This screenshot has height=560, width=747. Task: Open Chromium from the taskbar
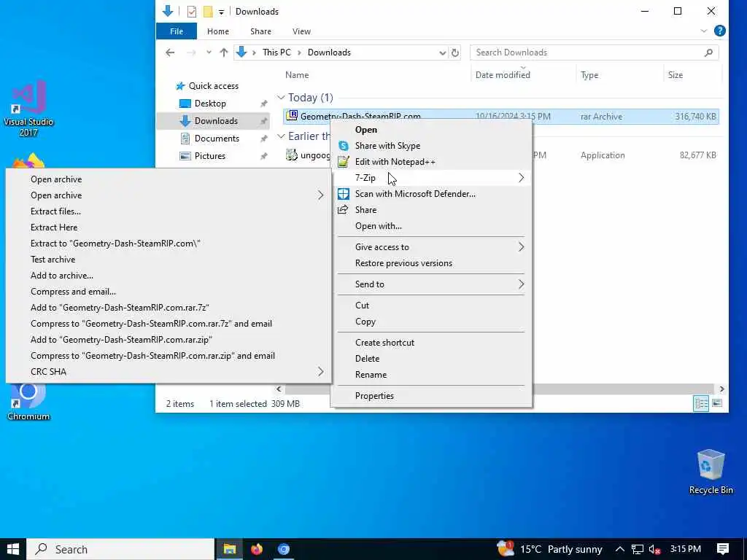pos(284,549)
